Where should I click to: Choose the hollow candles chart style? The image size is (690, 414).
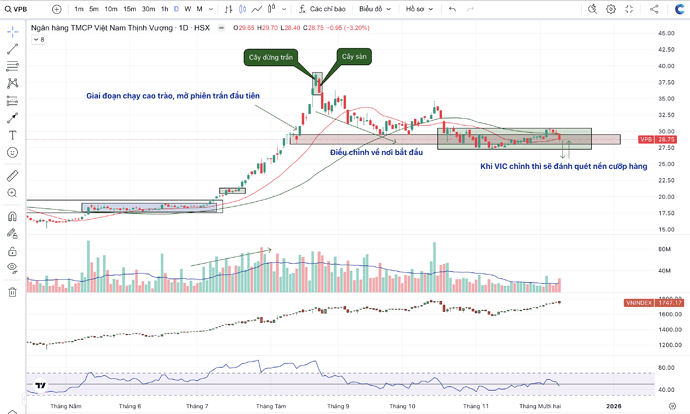tap(272, 9)
